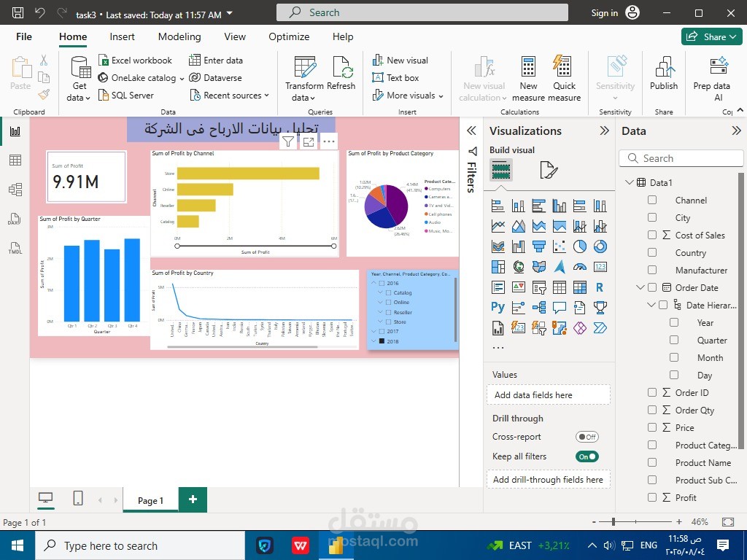Check the Country field checkbox
This screenshot has width=747, height=560.
point(652,252)
